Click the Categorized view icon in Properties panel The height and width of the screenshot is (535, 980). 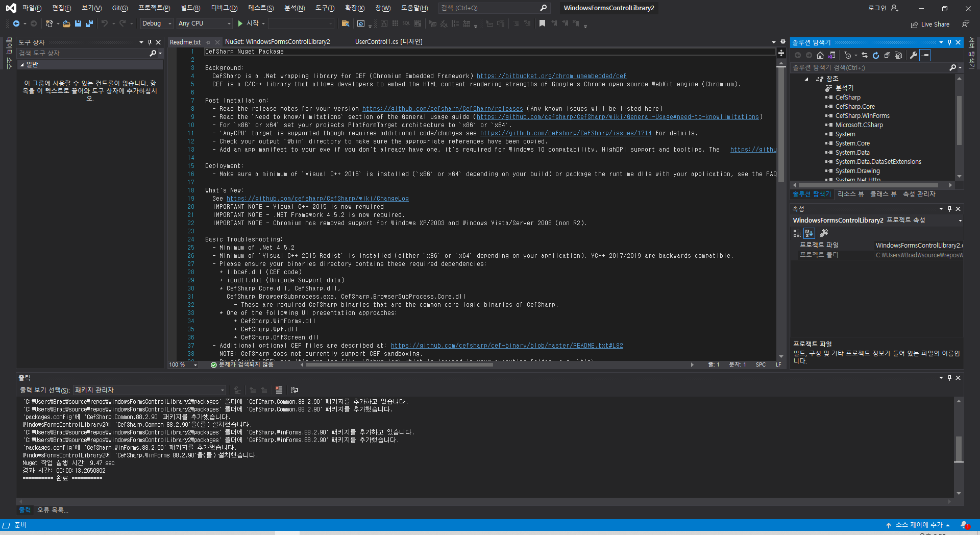pyautogui.click(x=797, y=233)
